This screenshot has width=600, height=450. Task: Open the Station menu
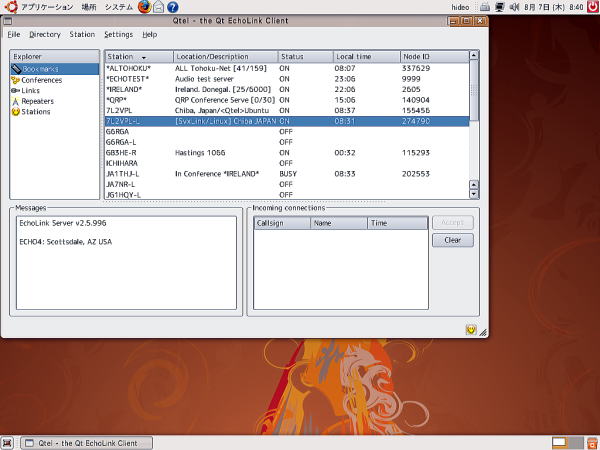(x=82, y=34)
